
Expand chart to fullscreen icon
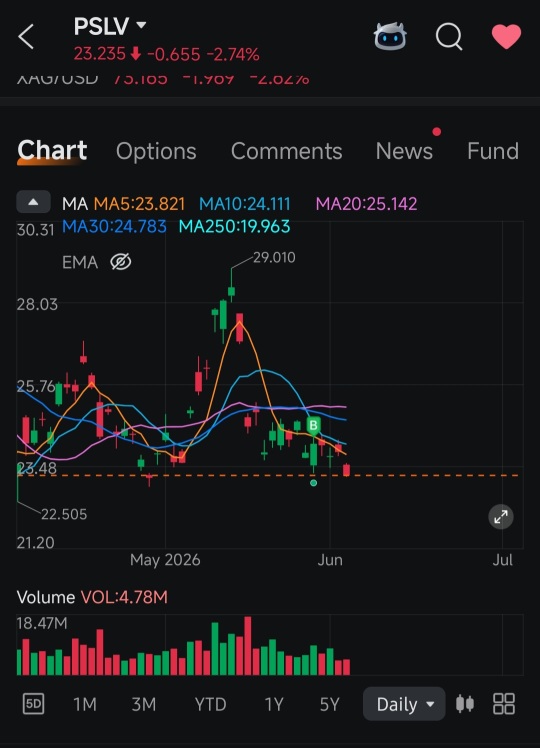pyautogui.click(x=501, y=517)
